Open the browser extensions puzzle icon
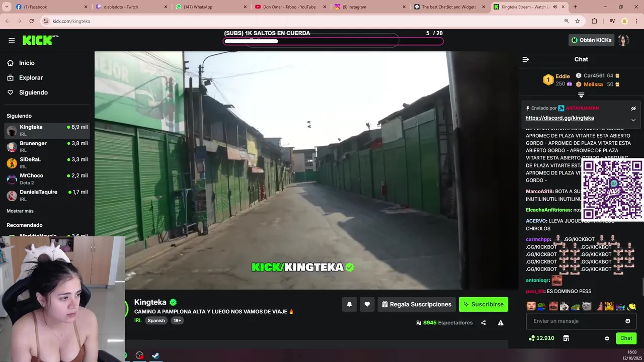The width and height of the screenshot is (644, 362). click(x=595, y=21)
